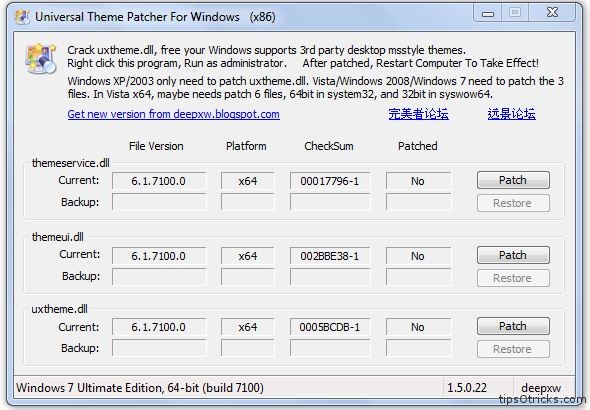This screenshot has width=590, height=410.
Task: Click uxtheme.dll checksum 0005BCDB-1
Action: pyautogui.click(x=330, y=327)
